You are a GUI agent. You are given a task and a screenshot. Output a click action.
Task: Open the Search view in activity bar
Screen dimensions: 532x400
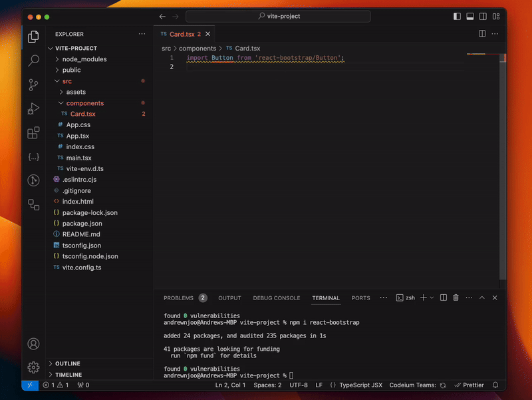click(x=33, y=61)
